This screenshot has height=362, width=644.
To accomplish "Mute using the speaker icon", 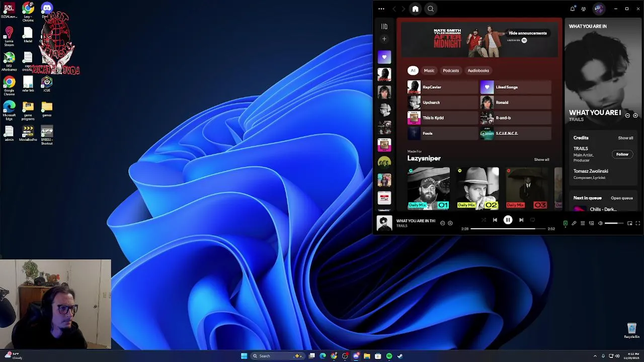I will coord(600,223).
